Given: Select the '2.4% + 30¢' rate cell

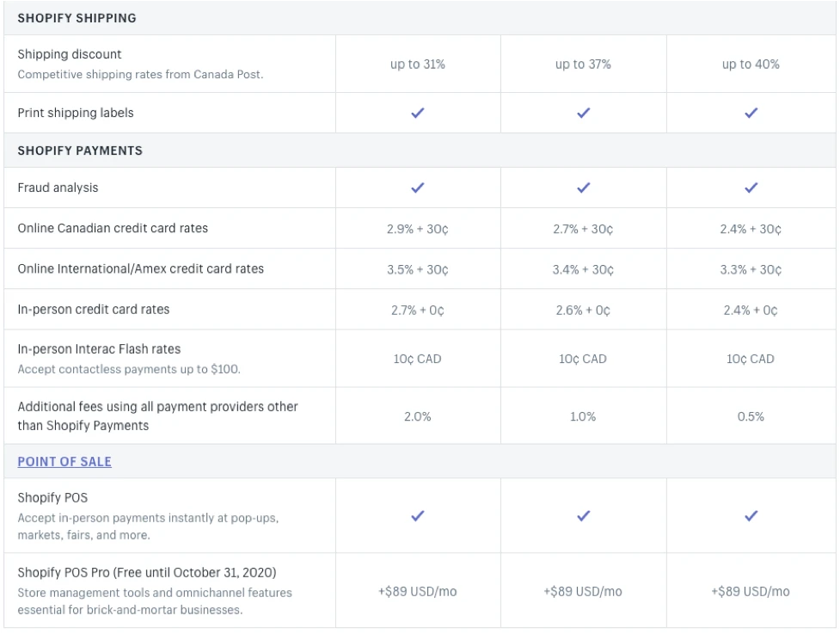Looking at the screenshot, I should 751,229.
